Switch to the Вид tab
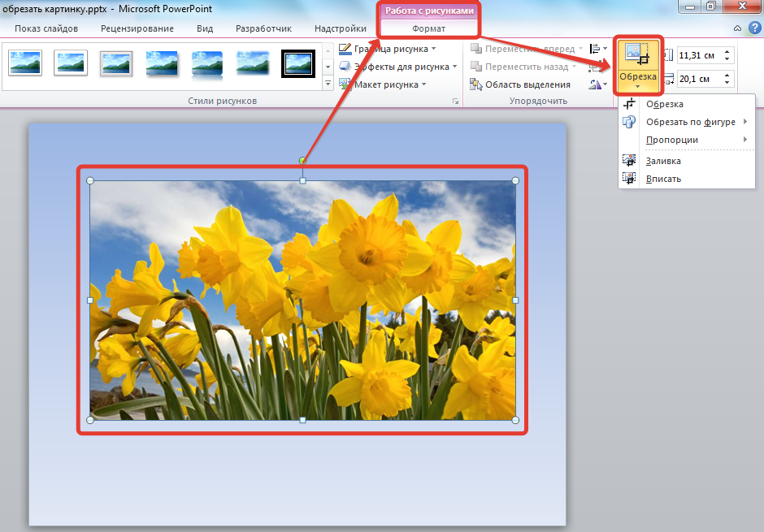Screen dimensions: 764x532 tap(205, 28)
